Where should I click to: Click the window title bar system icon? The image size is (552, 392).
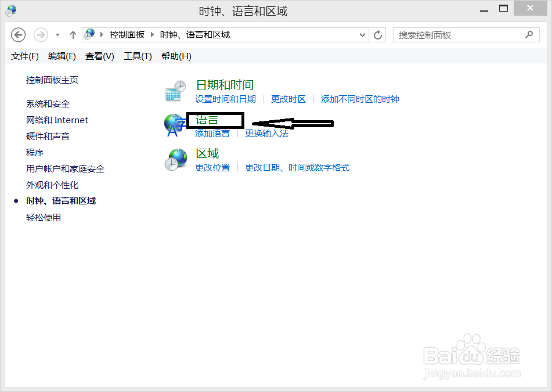coord(11,10)
